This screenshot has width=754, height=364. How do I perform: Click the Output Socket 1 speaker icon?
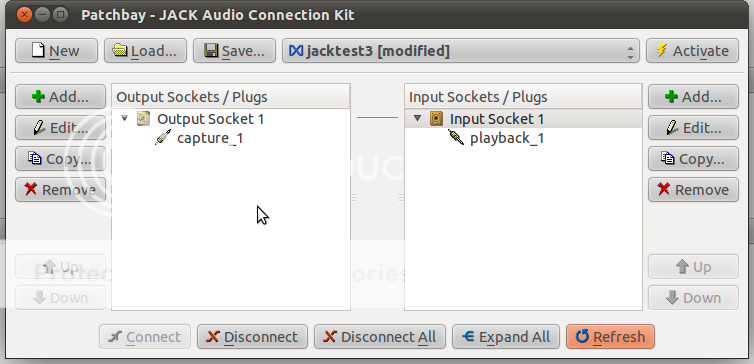click(x=143, y=119)
